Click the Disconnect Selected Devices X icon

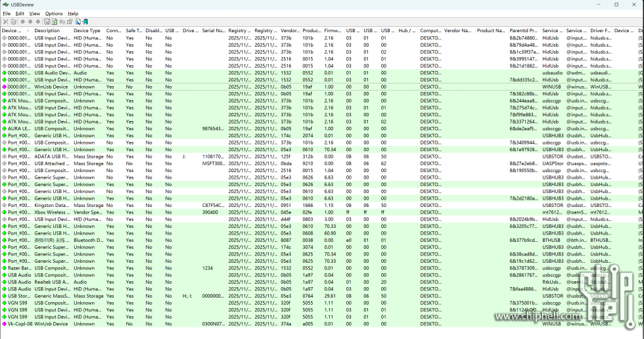pyautogui.click(x=5, y=22)
